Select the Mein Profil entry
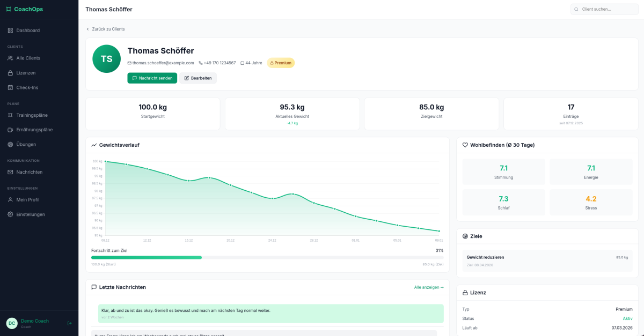 28,199
